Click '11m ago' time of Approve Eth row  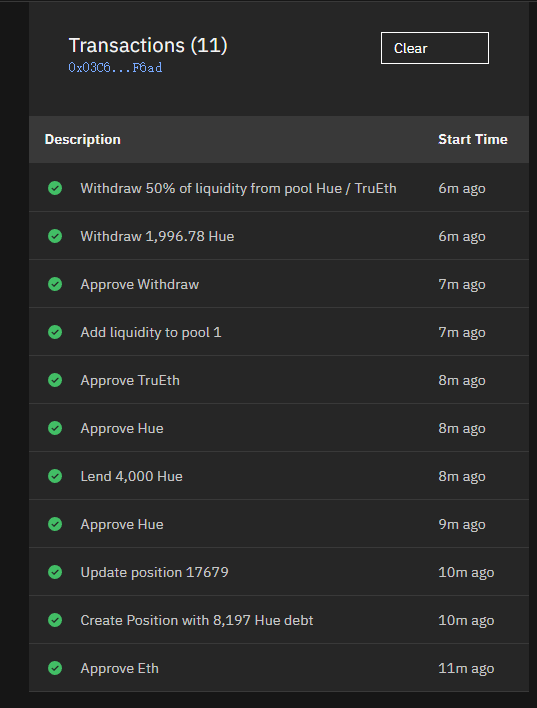[x=466, y=668]
